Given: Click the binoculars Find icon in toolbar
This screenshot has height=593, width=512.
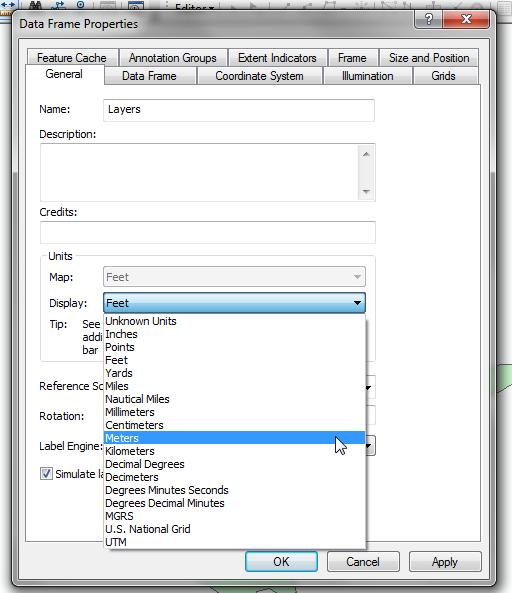Looking at the screenshot, I should [36, 5].
